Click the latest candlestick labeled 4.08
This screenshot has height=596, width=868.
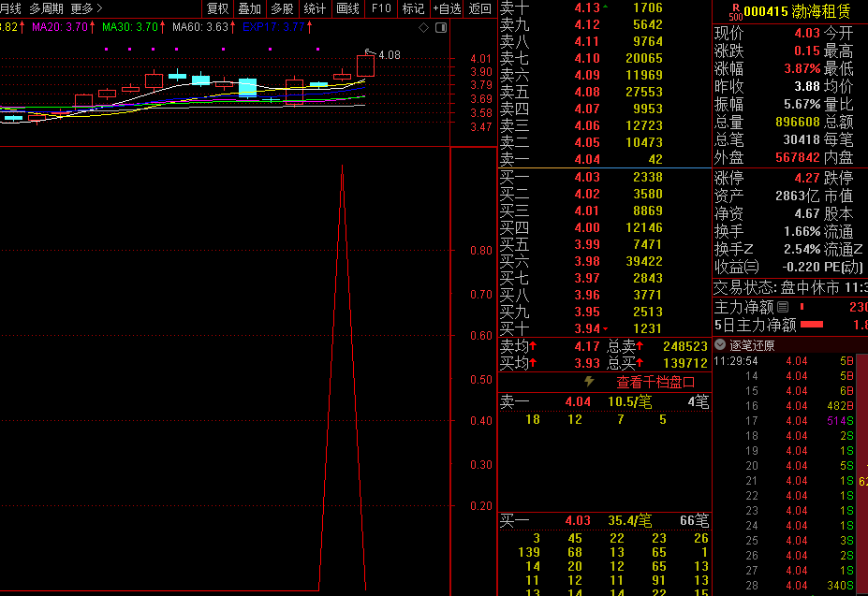click(365, 65)
